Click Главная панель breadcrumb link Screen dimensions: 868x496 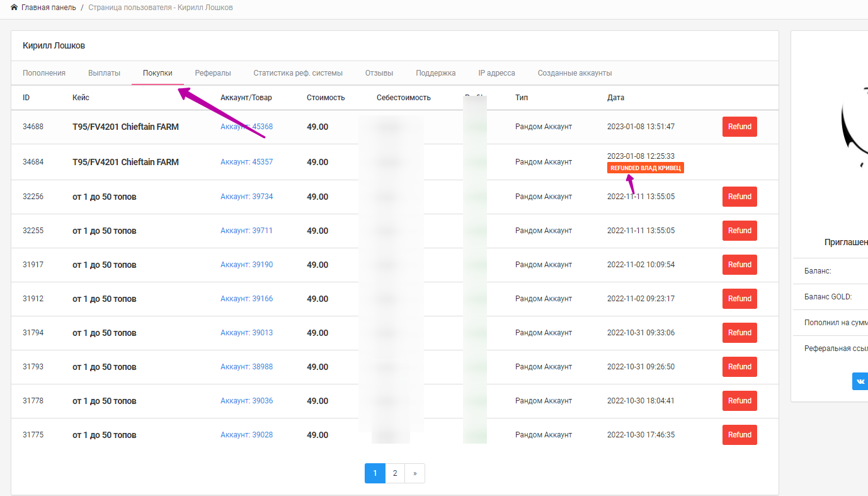tap(49, 8)
